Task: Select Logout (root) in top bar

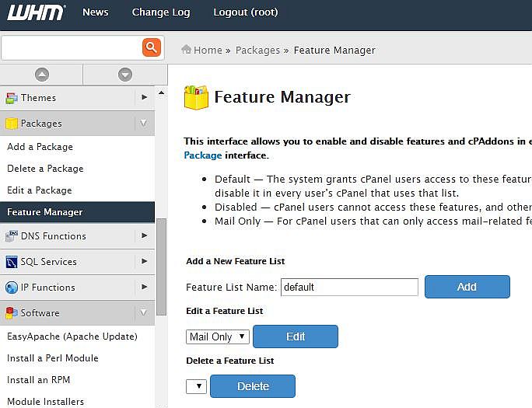Action: coord(246,12)
